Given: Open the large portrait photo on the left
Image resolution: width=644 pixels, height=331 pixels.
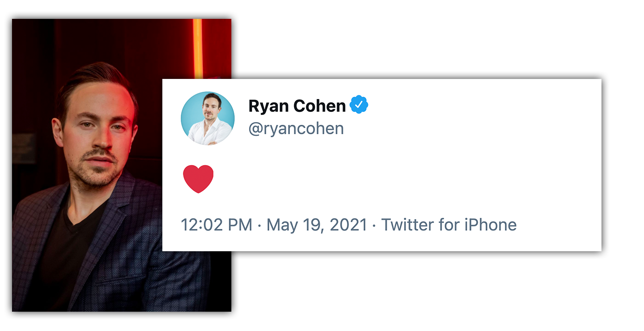Looking at the screenshot, I should point(122,165).
